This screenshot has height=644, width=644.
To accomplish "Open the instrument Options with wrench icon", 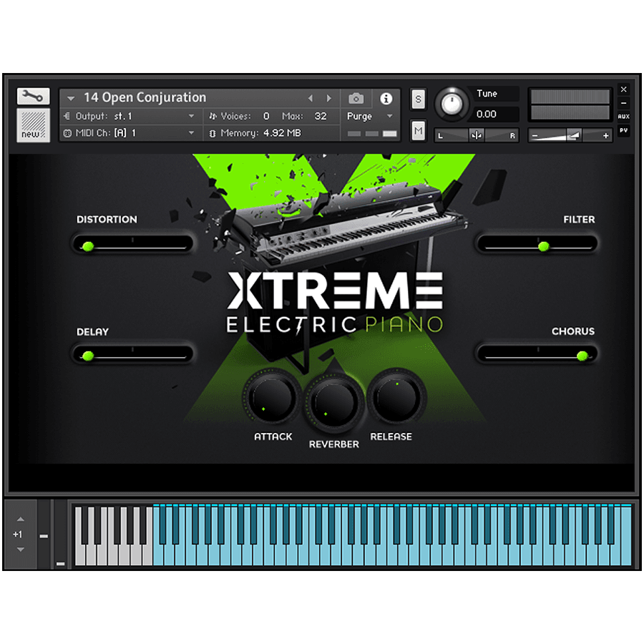I will (x=33, y=95).
